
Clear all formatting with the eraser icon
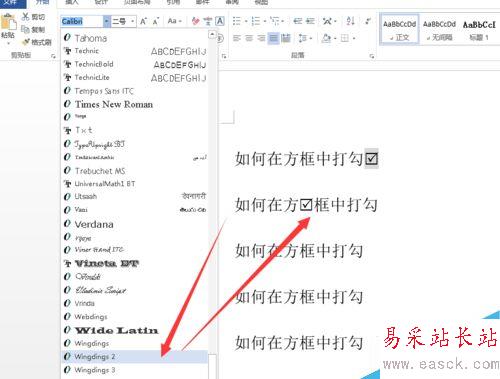[195, 21]
